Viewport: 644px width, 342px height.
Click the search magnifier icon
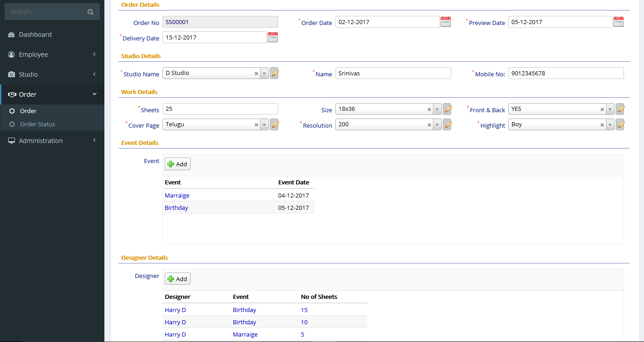tap(90, 11)
